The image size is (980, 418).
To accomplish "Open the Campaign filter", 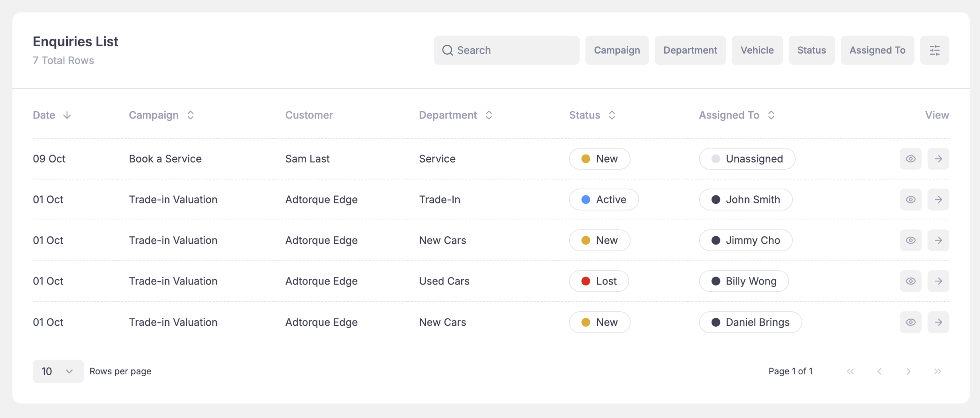I will pyautogui.click(x=616, y=50).
